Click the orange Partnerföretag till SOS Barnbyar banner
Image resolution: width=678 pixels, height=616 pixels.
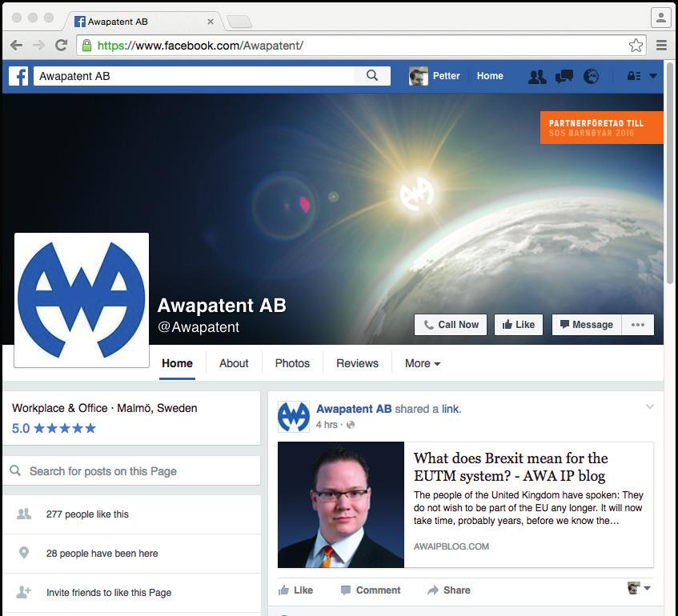(x=601, y=127)
